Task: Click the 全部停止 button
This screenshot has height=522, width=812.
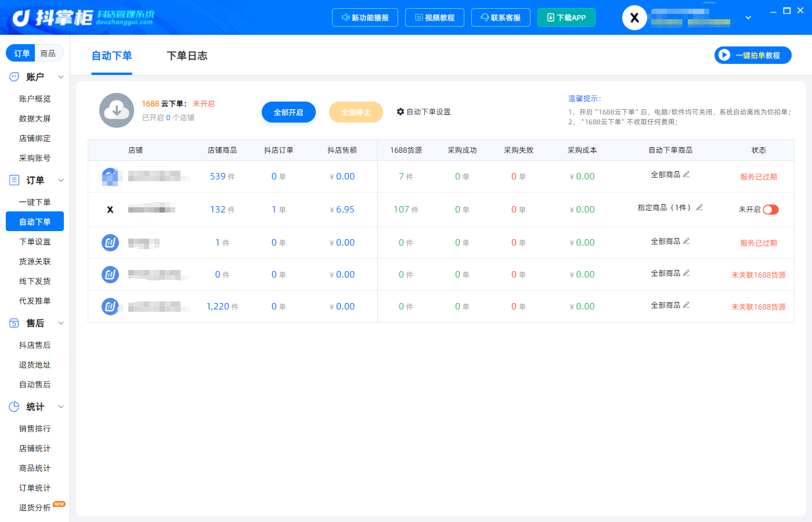Action: (356, 112)
